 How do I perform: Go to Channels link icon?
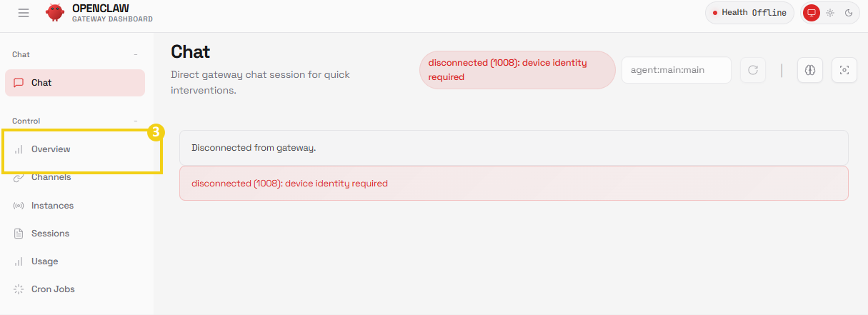coord(19,177)
